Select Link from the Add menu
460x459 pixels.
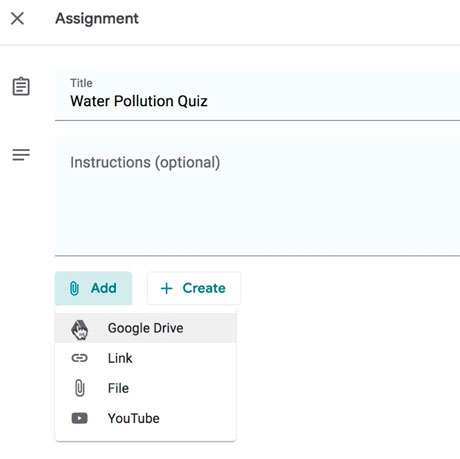click(145, 358)
